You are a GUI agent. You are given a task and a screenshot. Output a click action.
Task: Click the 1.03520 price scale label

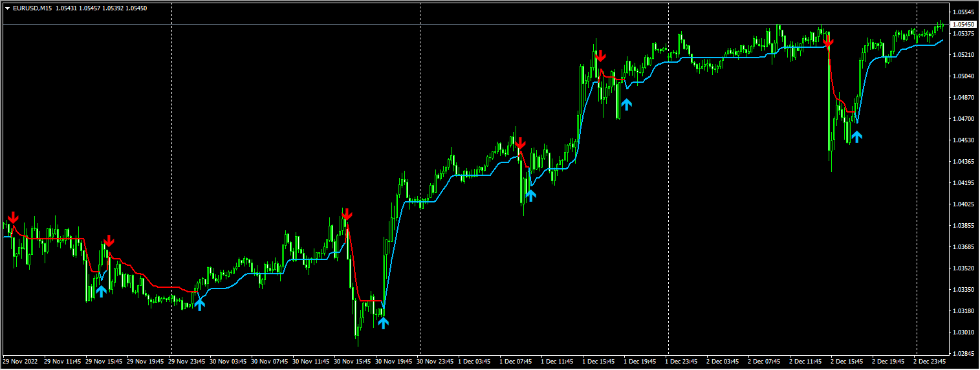pos(964,268)
